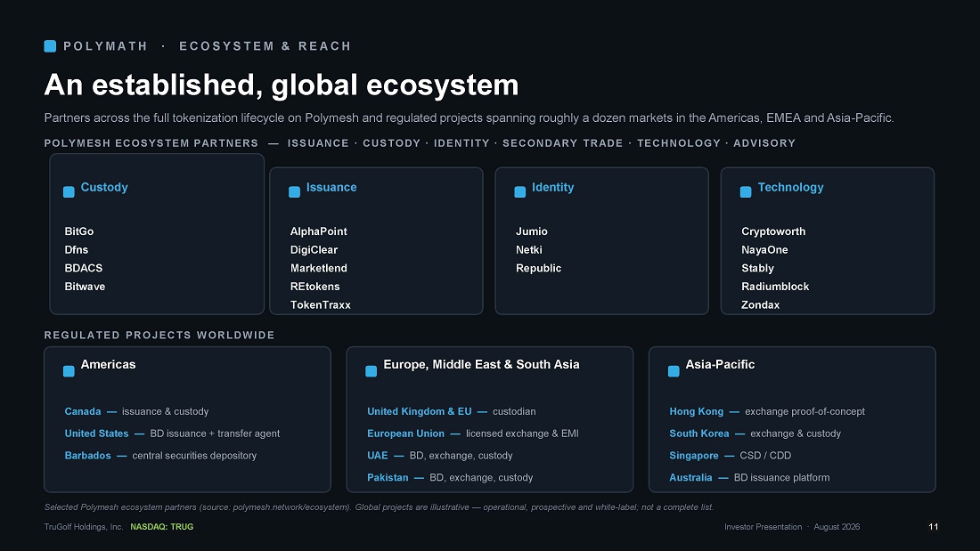Click the slide title An established, global ecosystem
This screenshot has width=980, height=551.
click(282, 85)
